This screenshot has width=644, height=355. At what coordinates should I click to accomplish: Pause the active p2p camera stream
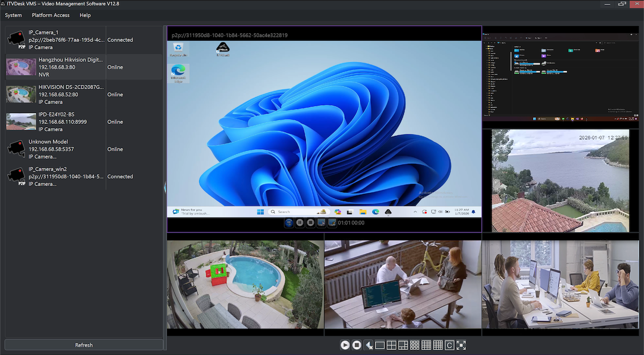coord(299,222)
